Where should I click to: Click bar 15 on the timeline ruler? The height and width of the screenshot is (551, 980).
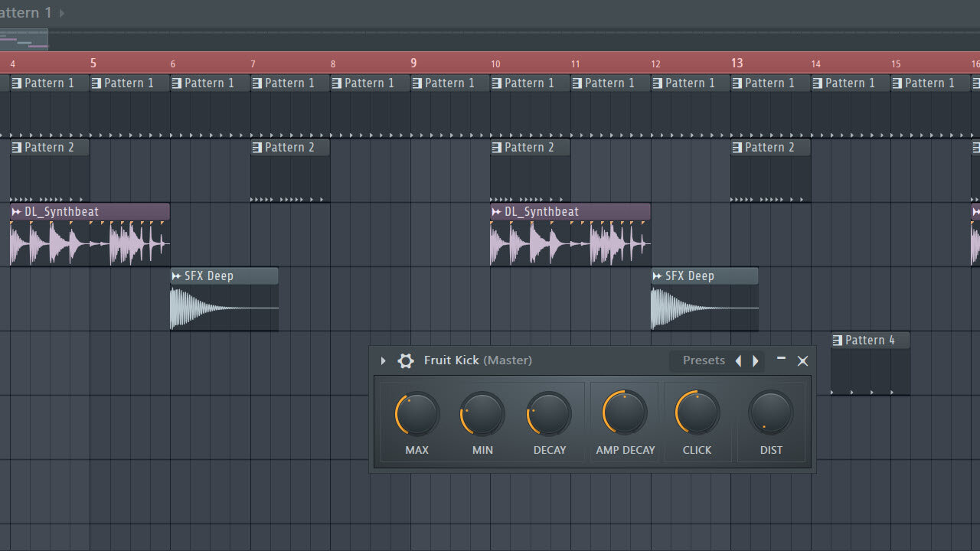click(896, 64)
